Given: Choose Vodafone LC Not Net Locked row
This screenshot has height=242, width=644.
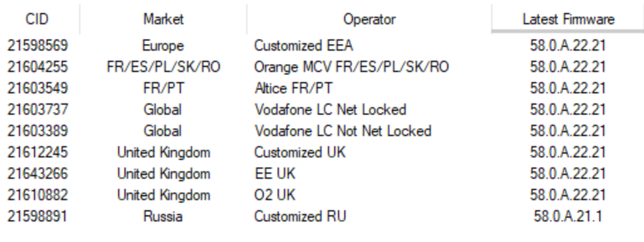Looking at the screenshot, I should pos(343,131).
